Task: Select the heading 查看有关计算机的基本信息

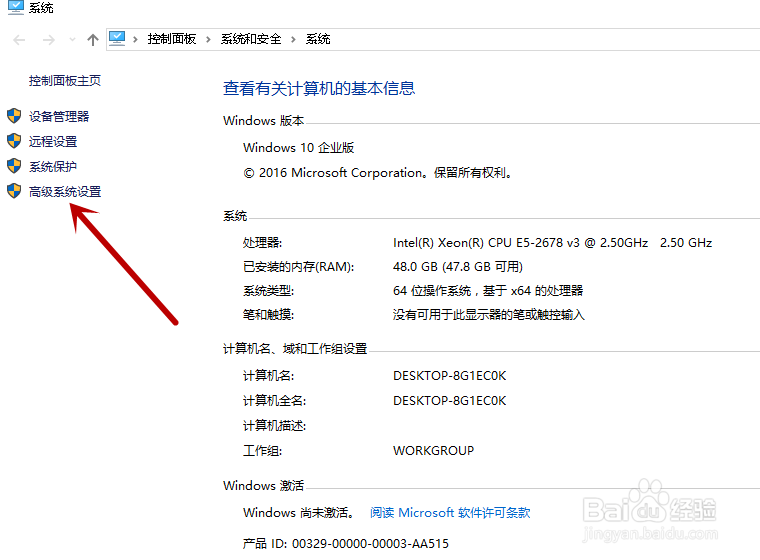Action: pos(319,88)
